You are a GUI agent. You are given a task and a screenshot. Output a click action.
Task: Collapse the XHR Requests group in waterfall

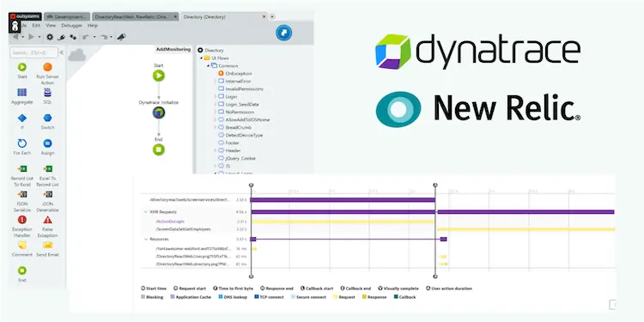145,212
